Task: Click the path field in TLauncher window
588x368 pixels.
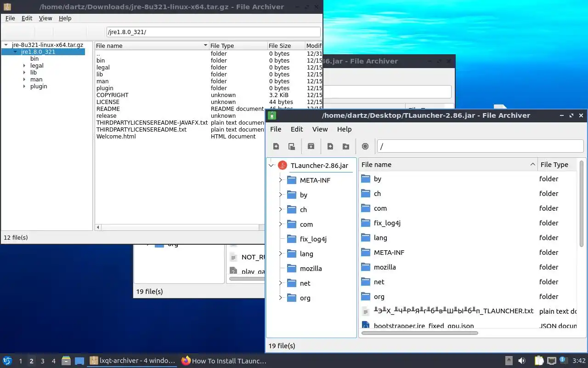Action: [480, 146]
